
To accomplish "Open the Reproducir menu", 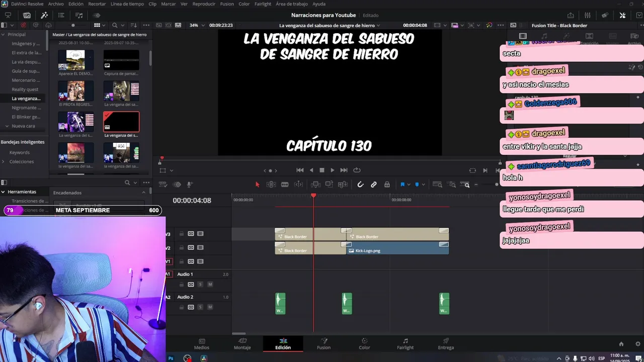I will tap(204, 4).
